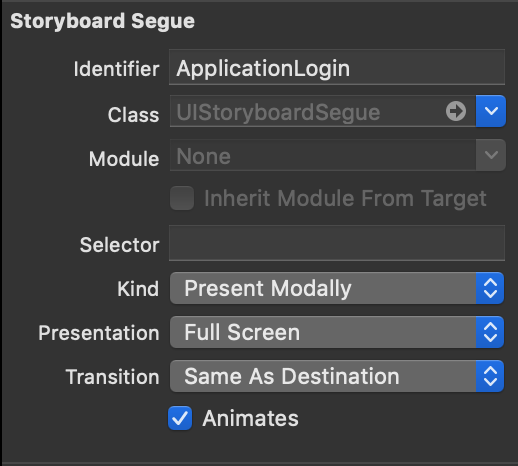Open the Class dropdown chevron

click(491, 111)
